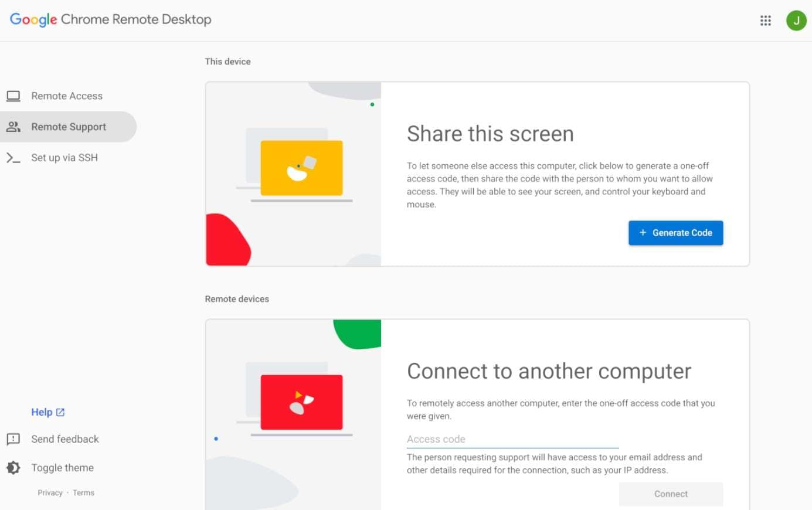Click the Access code input field
Screen dimensions: 812x510
click(513, 440)
